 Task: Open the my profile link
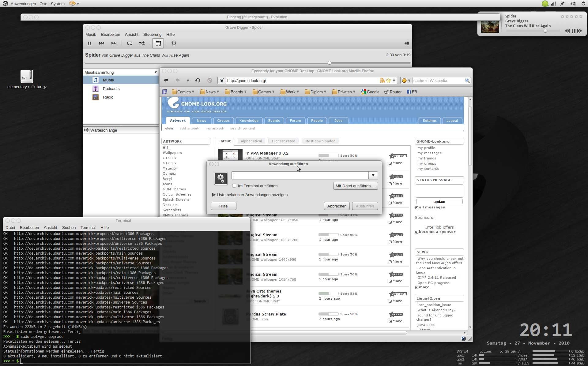pos(426,148)
